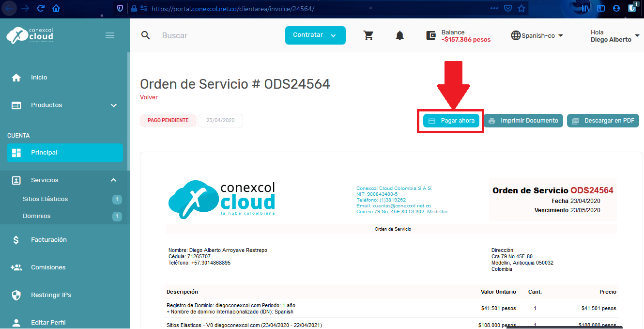Collapse the Servicios menu chevron
The image size is (644, 329).
(x=113, y=180)
